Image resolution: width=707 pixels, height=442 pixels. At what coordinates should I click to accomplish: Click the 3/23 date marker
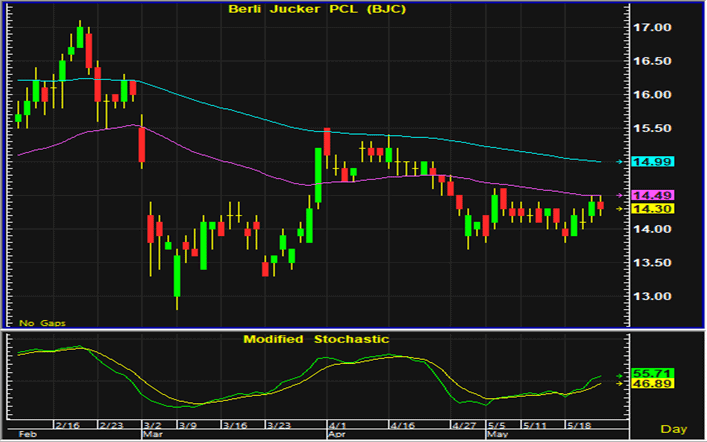coord(279,425)
